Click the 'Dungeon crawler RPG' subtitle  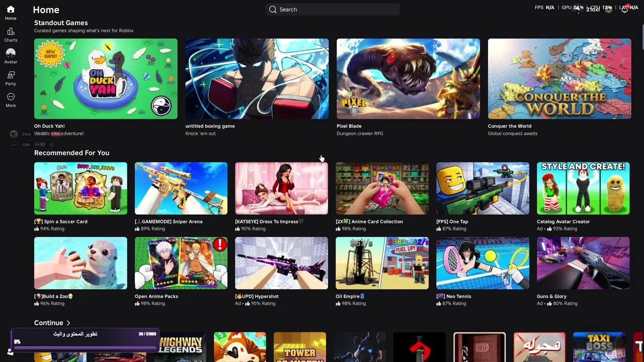360,134
